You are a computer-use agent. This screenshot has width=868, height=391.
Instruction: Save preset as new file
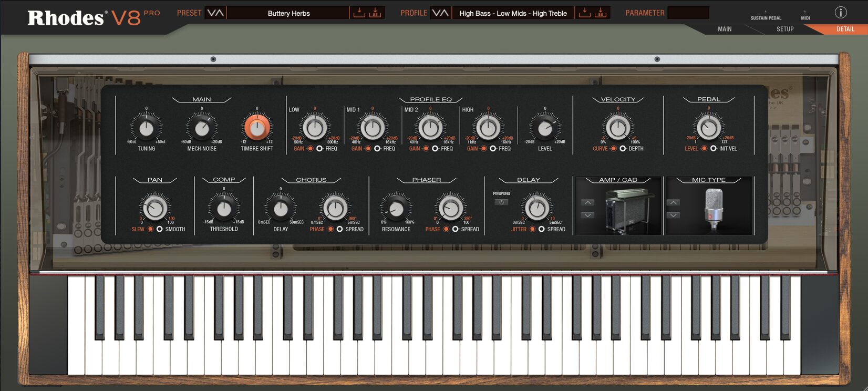pyautogui.click(x=375, y=13)
